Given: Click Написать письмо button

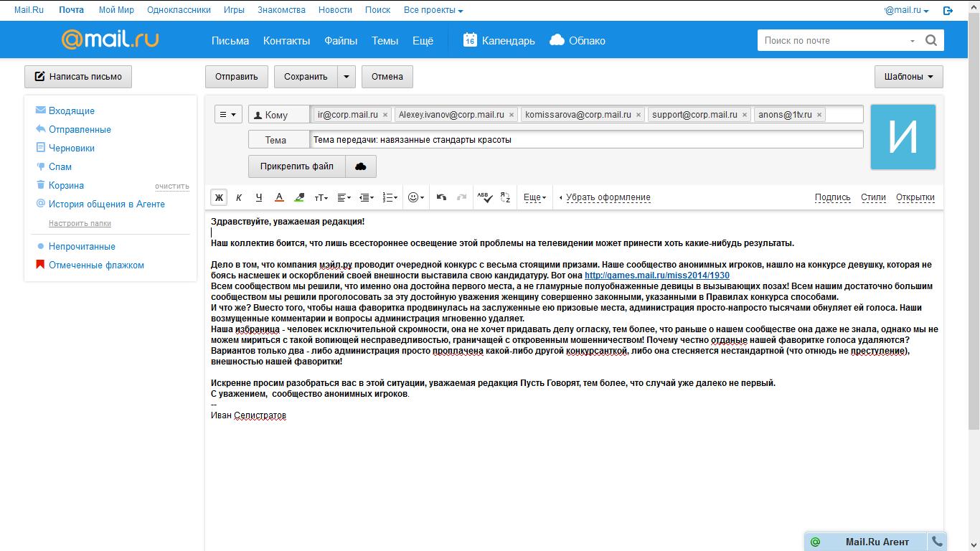Looking at the screenshot, I should pyautogui.click(x=78, y=77).
